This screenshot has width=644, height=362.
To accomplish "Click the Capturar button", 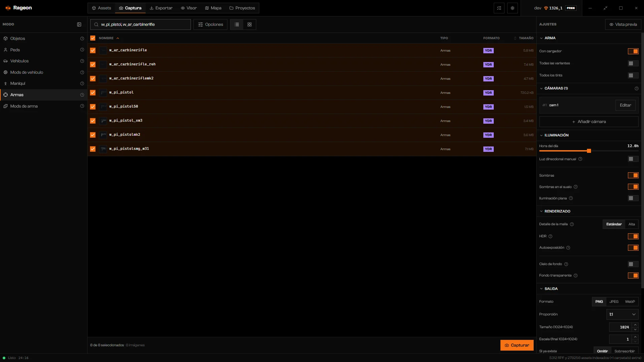I will coord(517,345).
